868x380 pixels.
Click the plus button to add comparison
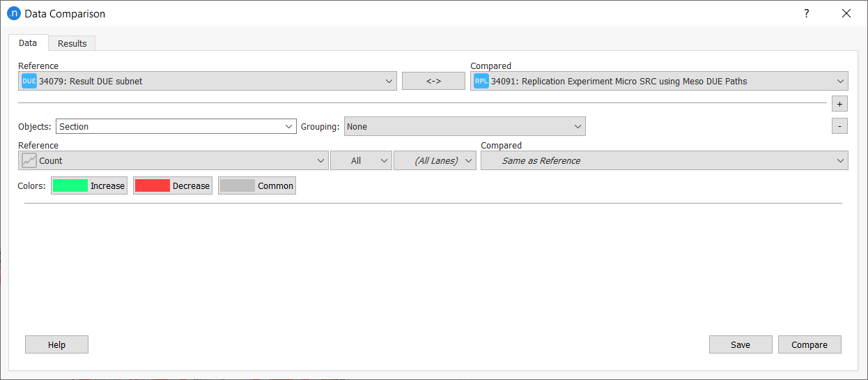pyautogui.click(x=839, y=104)
